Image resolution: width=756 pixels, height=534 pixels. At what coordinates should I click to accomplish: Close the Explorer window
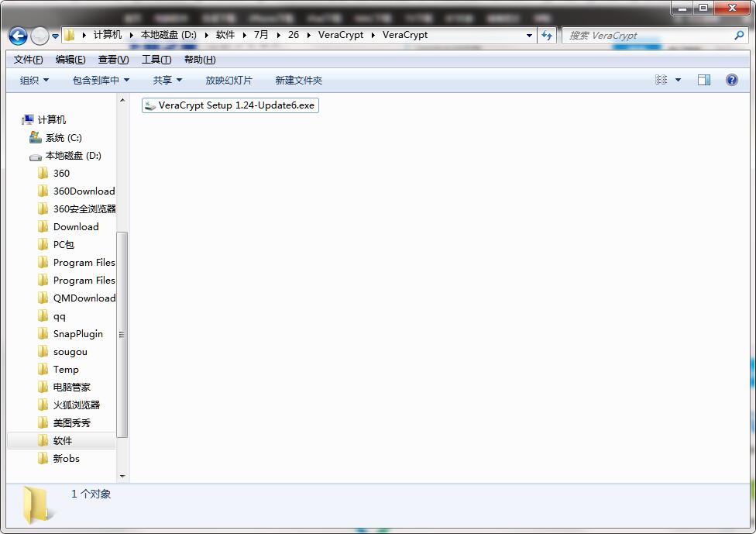733,8
